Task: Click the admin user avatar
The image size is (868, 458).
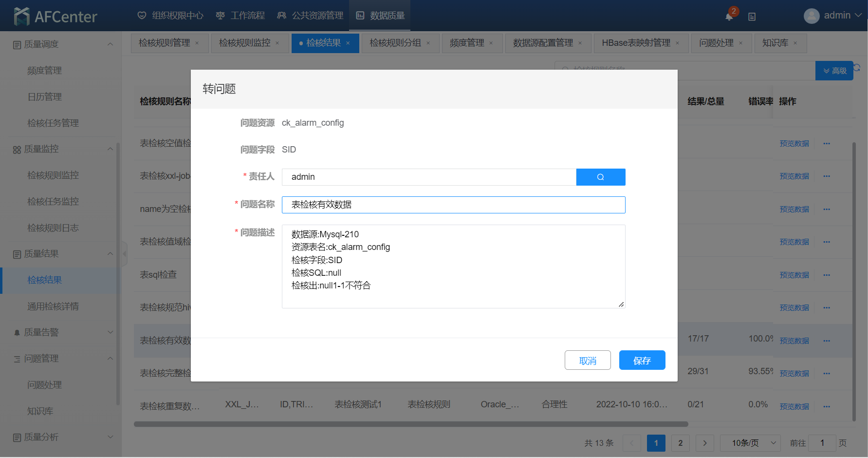Action: click(x=811, y=16)
